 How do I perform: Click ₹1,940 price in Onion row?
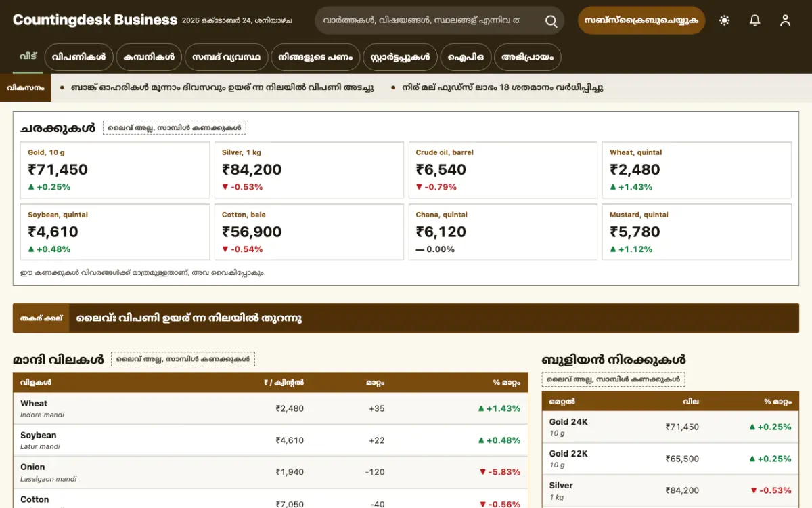point(290,472)
